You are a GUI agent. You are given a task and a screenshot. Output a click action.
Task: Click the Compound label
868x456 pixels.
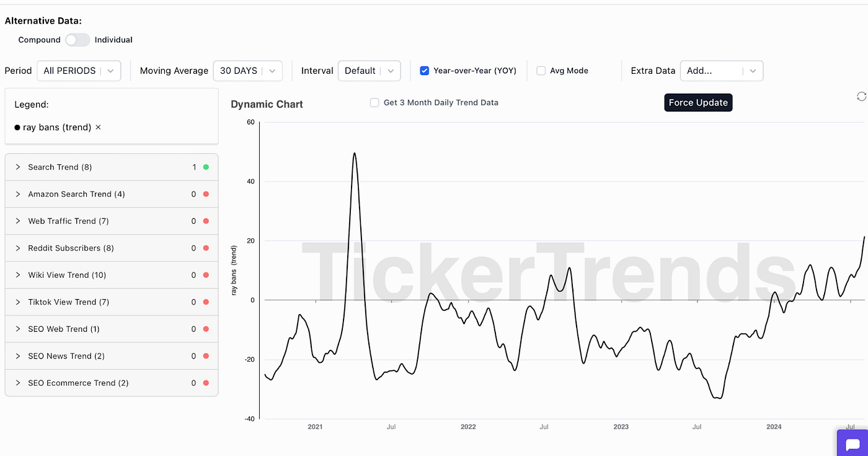pos(39,40)
